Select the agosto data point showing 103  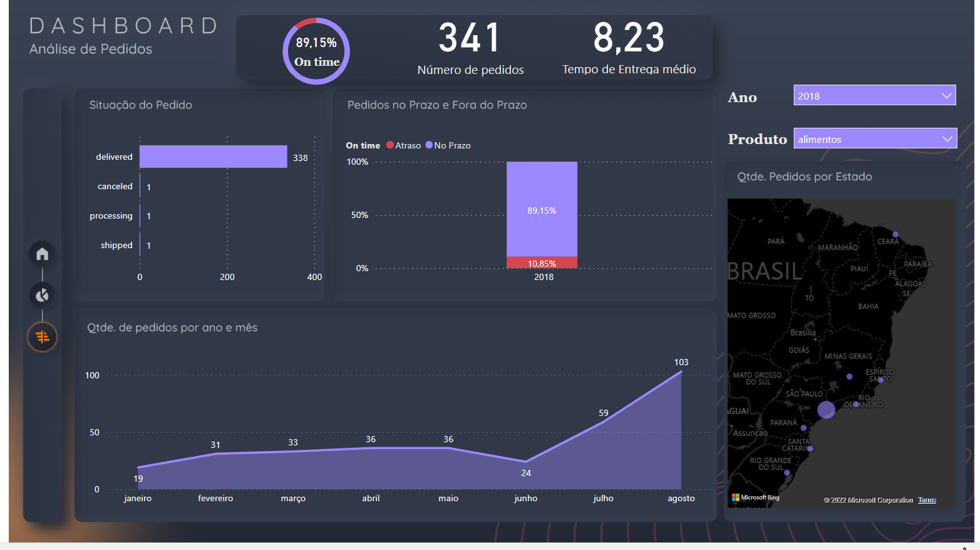click(681, 371)
